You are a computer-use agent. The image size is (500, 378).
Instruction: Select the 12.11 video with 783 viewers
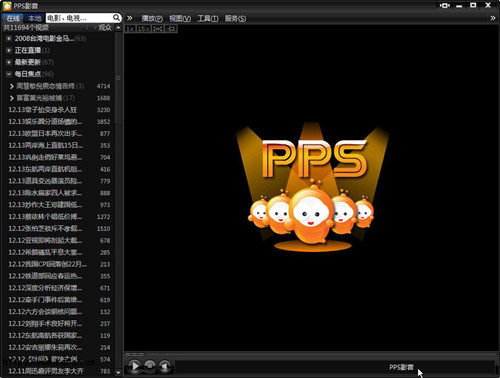click(x=59, y=371)
